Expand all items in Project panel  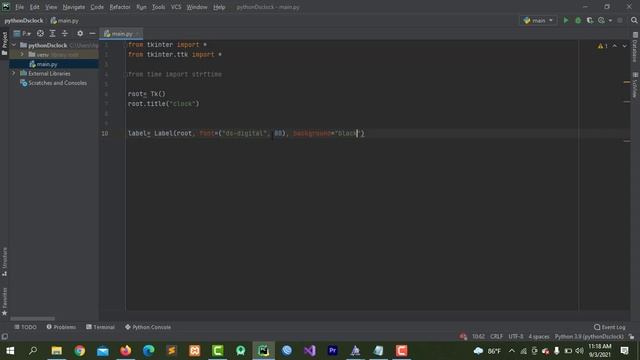[52, 33]
